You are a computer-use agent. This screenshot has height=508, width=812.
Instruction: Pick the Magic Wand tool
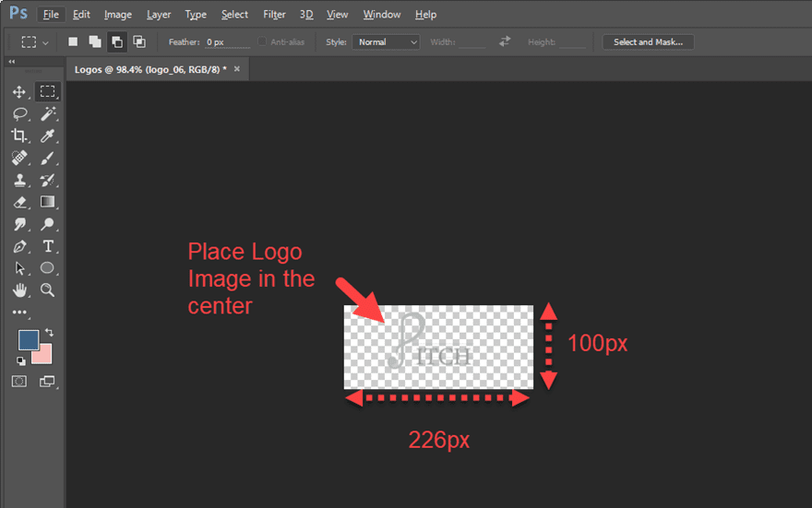tap(48, 113)
